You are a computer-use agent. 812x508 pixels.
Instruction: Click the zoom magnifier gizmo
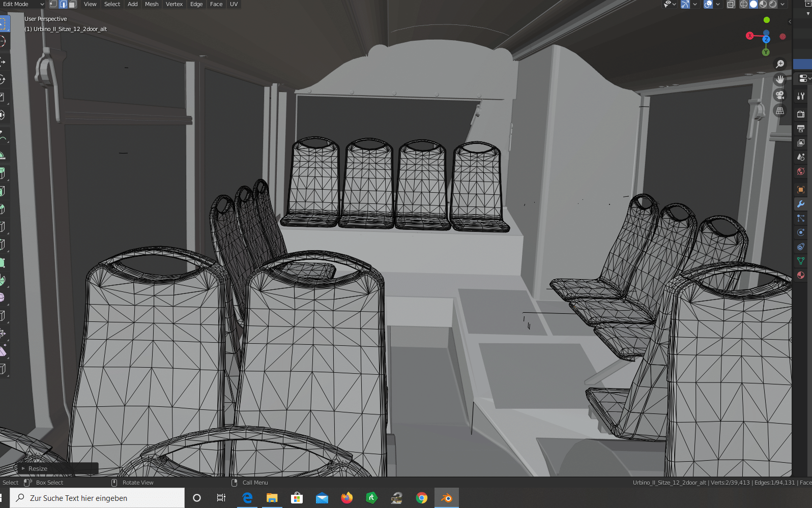[779, 64]
